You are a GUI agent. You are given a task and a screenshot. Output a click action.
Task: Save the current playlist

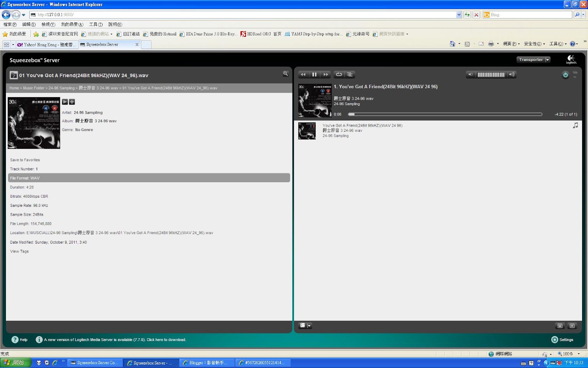[560, 326]
